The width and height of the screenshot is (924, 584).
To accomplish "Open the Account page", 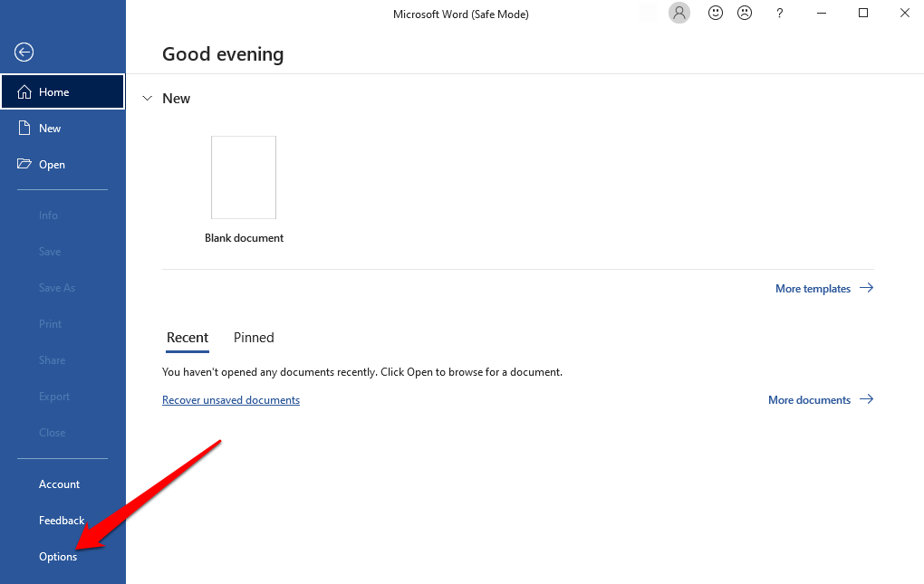I will [59, 484].
